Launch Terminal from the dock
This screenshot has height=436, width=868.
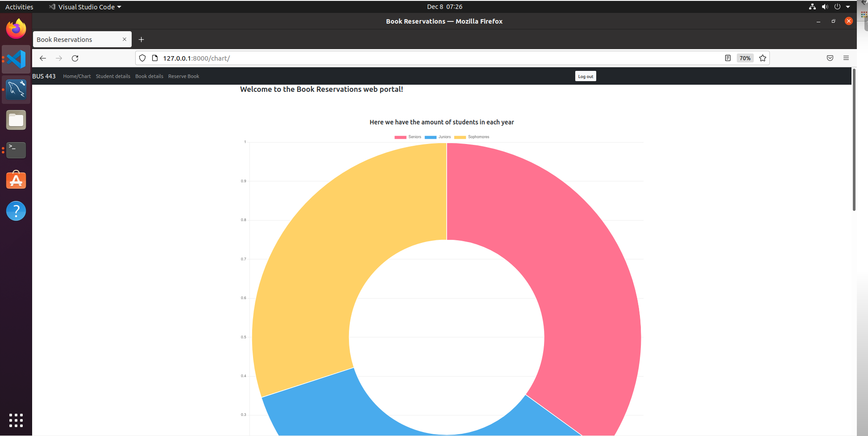coord(16,150)
